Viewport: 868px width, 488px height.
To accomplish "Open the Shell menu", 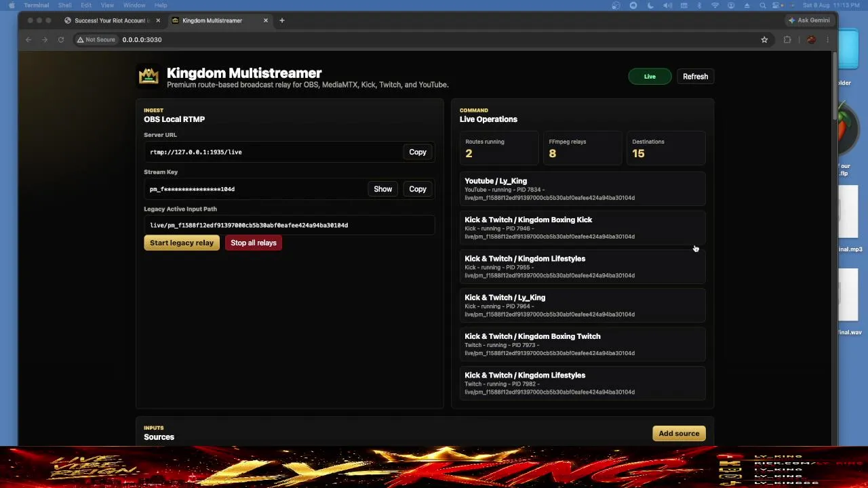I will point(65,5).
